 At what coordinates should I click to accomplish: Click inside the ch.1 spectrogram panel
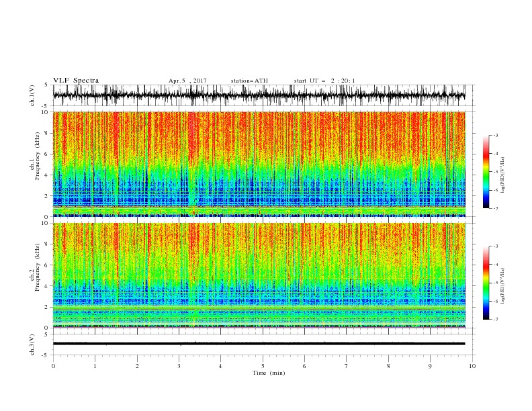pyautogui.click(x=259, y=164)
